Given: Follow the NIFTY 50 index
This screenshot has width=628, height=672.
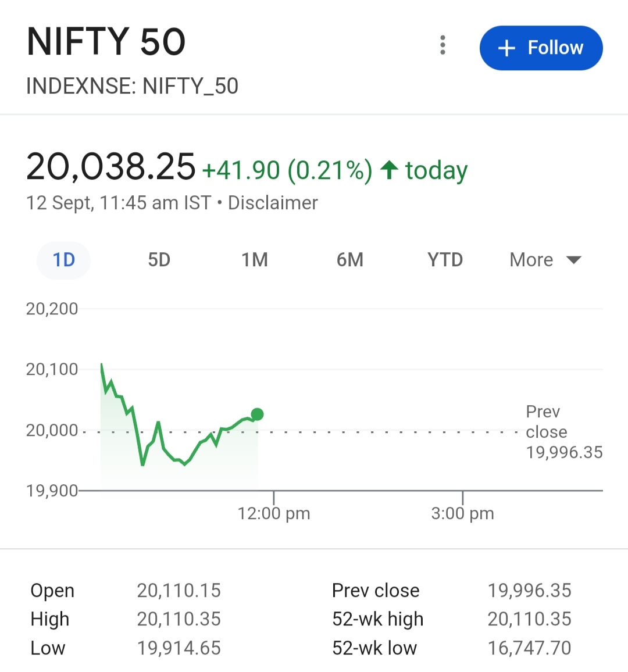Looking at the screenshot, I should tap(541, 48).
